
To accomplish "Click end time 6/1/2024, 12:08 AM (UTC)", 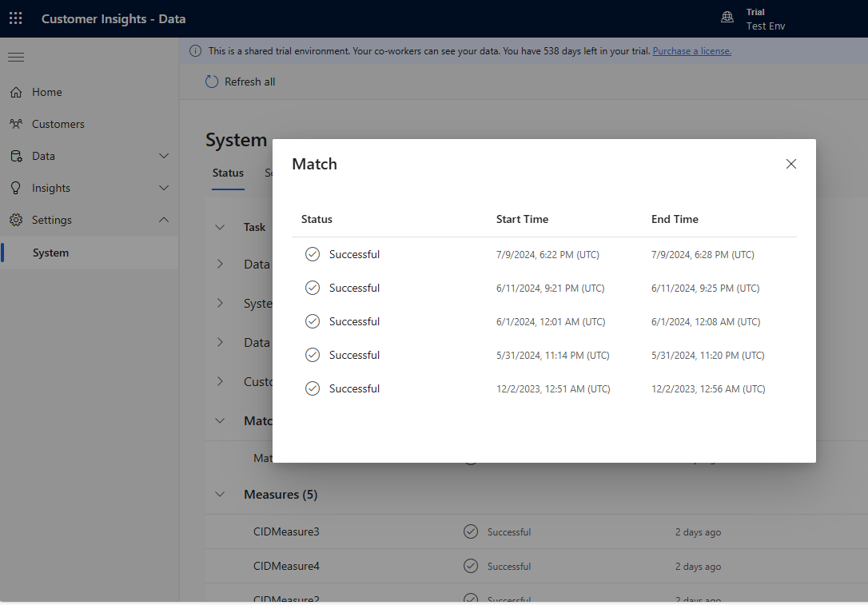I will (x=706, y=321).
